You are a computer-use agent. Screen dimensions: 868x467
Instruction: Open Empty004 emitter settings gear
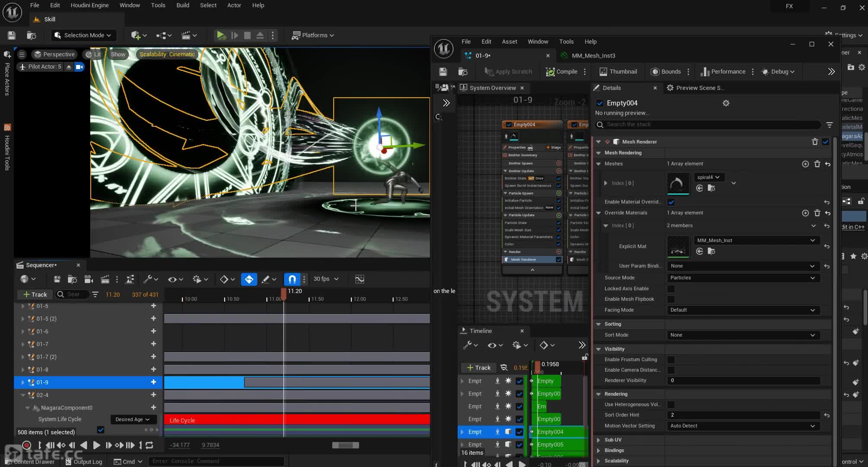click(x=726, y=103)
